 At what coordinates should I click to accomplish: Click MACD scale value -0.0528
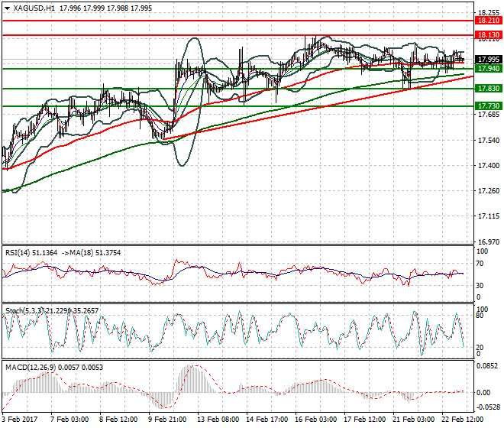coord(488,407)
